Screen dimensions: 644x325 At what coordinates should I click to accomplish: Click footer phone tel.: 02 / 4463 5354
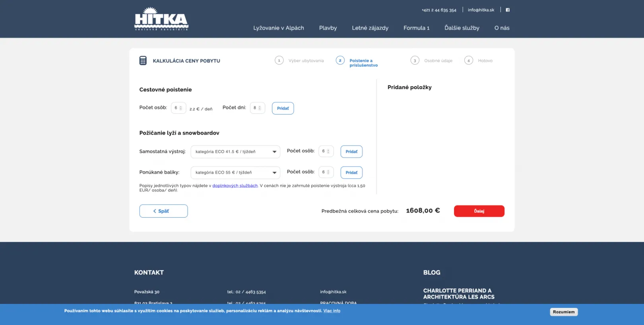[246, 292]
